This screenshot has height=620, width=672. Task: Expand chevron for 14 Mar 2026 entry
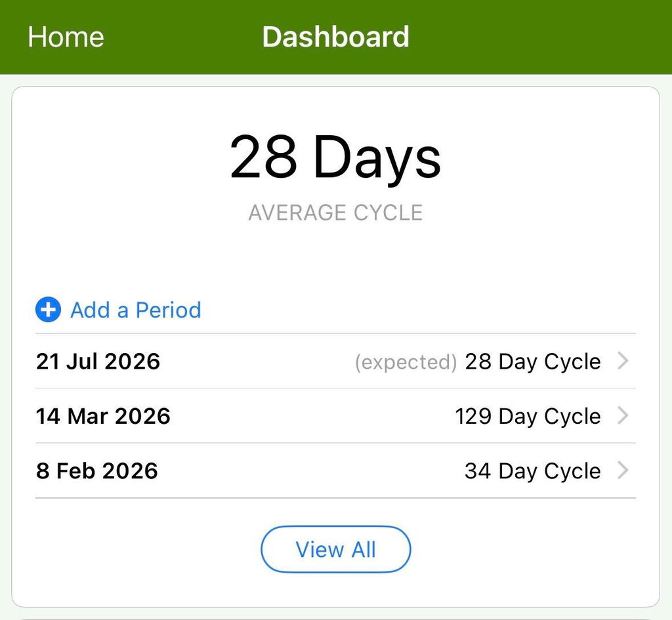(x=623, y=415)
